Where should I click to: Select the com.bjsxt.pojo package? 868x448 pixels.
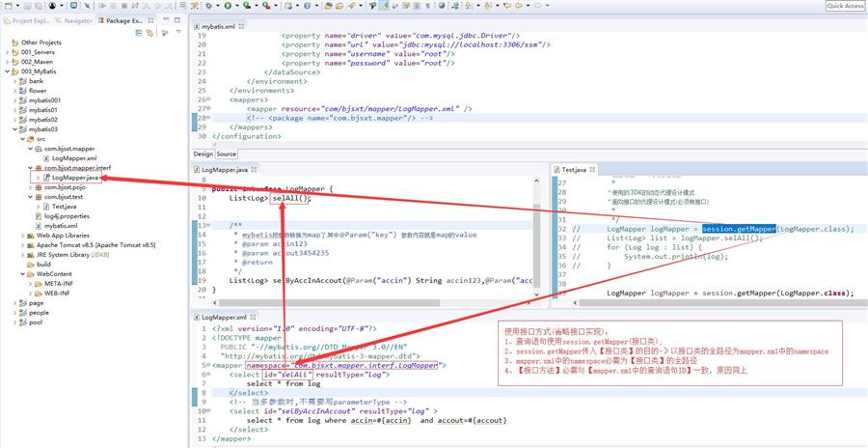(x=62, y=187)
